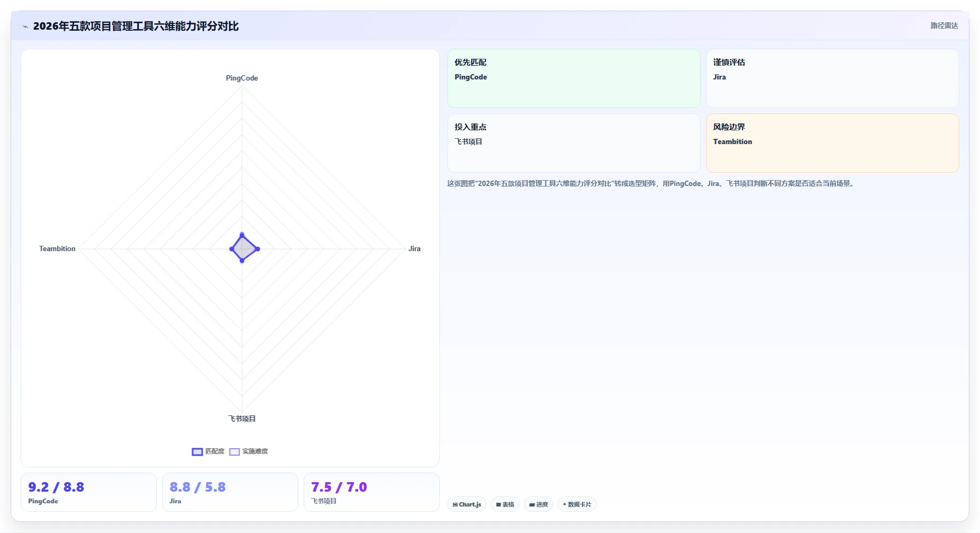This screenshot has width=980, height=533.
Task: Click the 实施难度 legend label
Action: click(x=255, y=451)
